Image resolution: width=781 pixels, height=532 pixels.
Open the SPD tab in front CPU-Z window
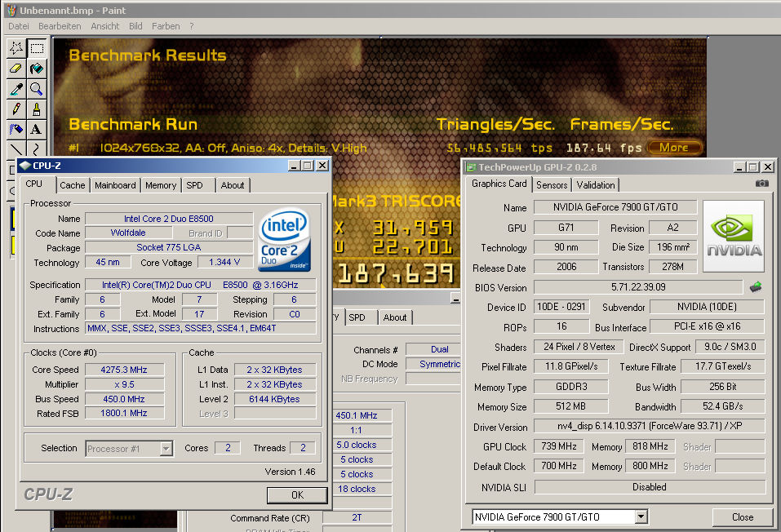(x=195, y=185)
